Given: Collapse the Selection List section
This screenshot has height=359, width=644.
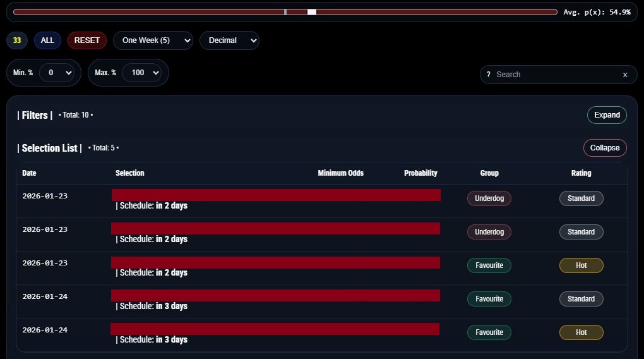Looking at the screenshot, I should (x=604, y=148).
